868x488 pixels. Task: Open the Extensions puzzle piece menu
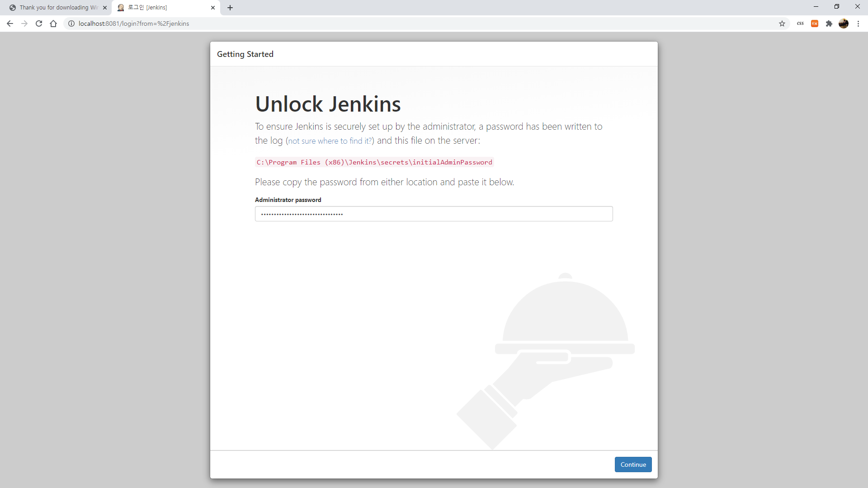pos(829,23)
